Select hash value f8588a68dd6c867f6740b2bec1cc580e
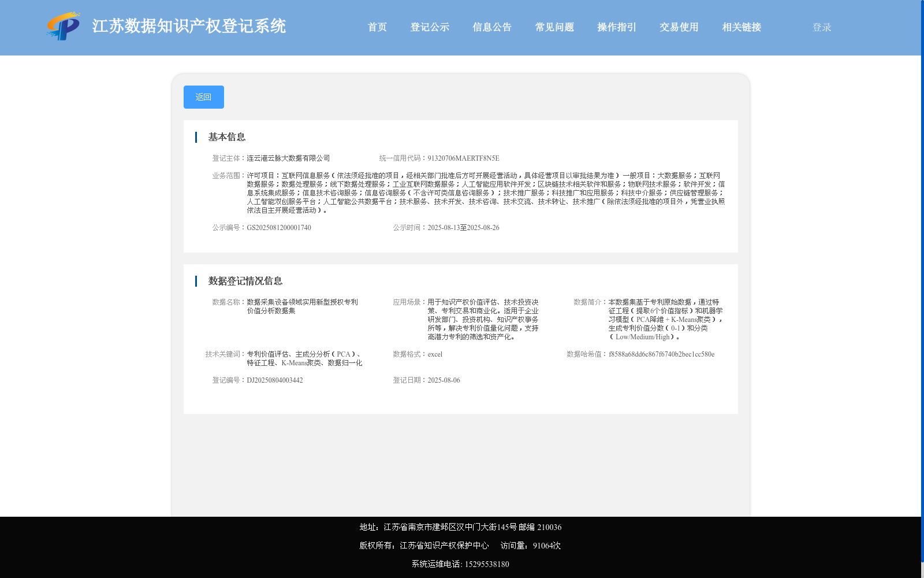This screenshot has width=924, height=578. [662, 354]
